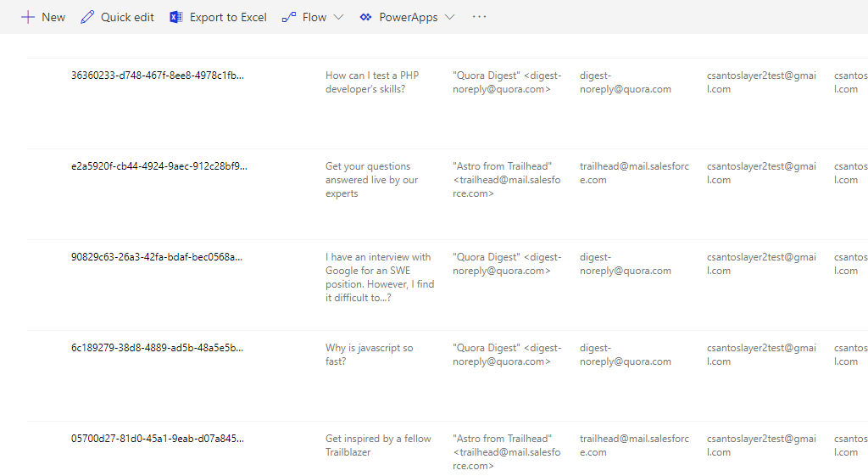Viewport: 868px width, 476px height.
Task: Open the more options ellipsis menu
Action: (479, 17)
